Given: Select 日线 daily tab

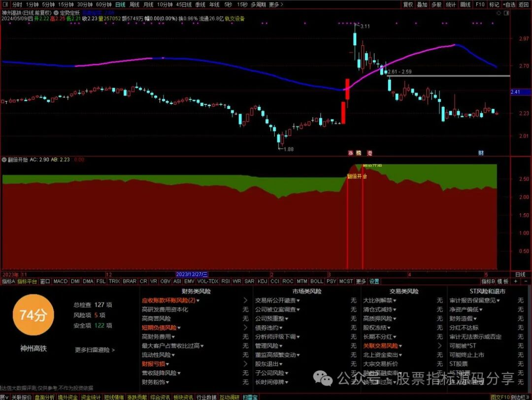Looking at the screenshot, I should click(x=121, y=4).
